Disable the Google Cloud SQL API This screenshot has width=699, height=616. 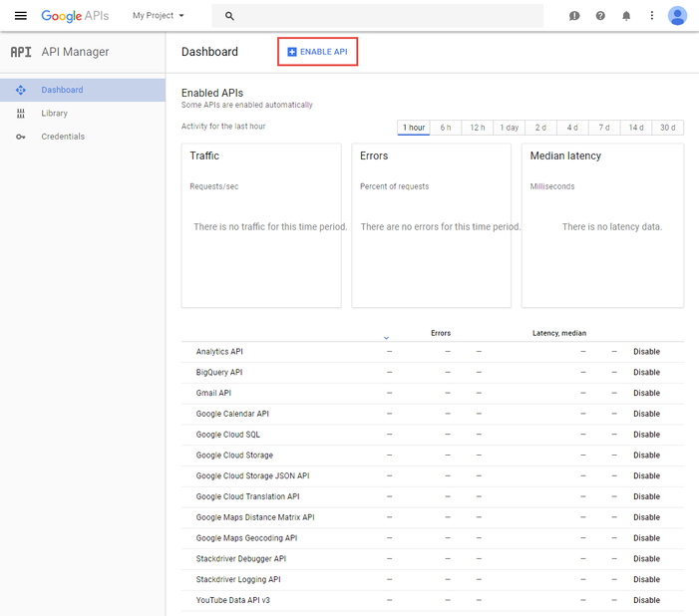[x=646, y=435]
